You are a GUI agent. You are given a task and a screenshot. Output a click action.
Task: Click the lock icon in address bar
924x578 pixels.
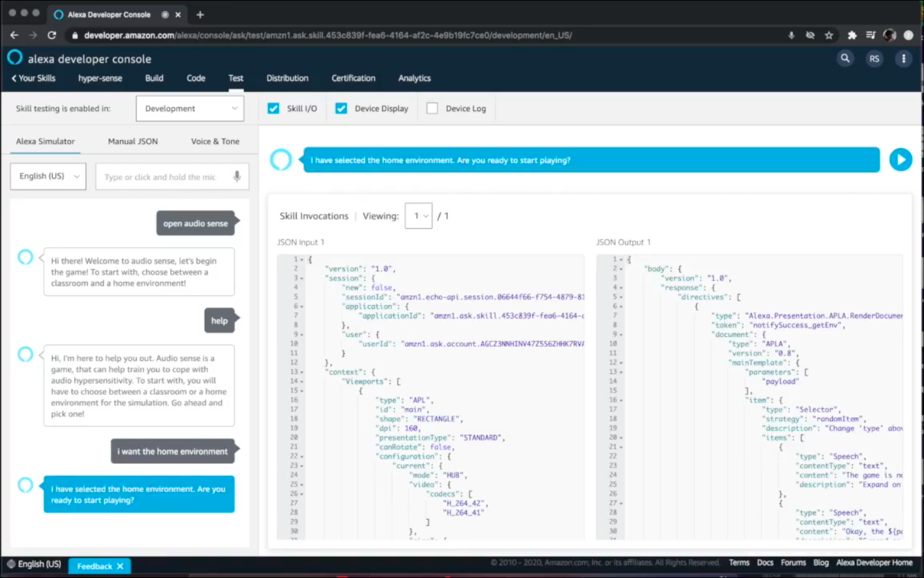(x=75, y=35)
